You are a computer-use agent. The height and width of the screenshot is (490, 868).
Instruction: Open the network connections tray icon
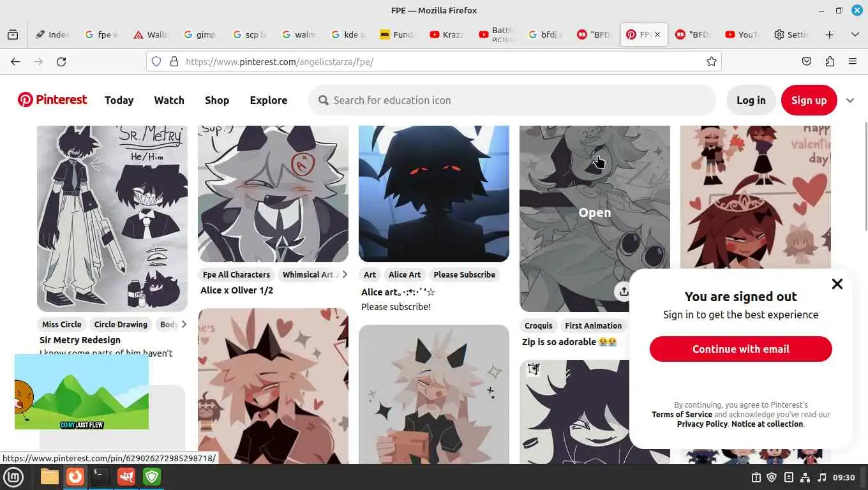pos(805,477)
